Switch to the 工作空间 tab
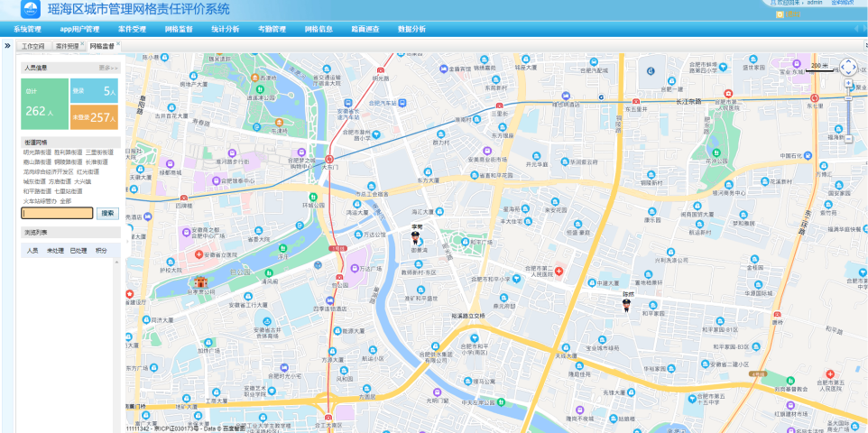868x433 pixels. point(33,45)
